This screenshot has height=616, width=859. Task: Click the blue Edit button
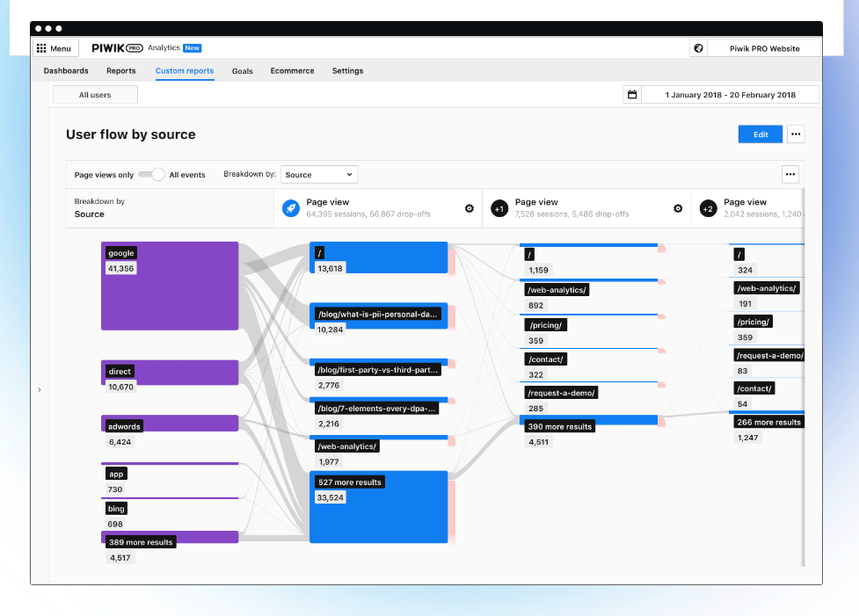[x=761, y=134]
